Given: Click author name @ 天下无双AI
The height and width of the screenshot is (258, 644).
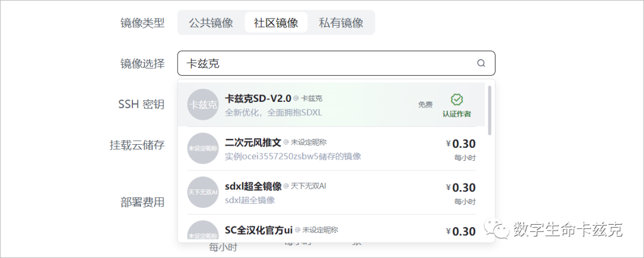Looking at the screenshot, I should (305, 186).
